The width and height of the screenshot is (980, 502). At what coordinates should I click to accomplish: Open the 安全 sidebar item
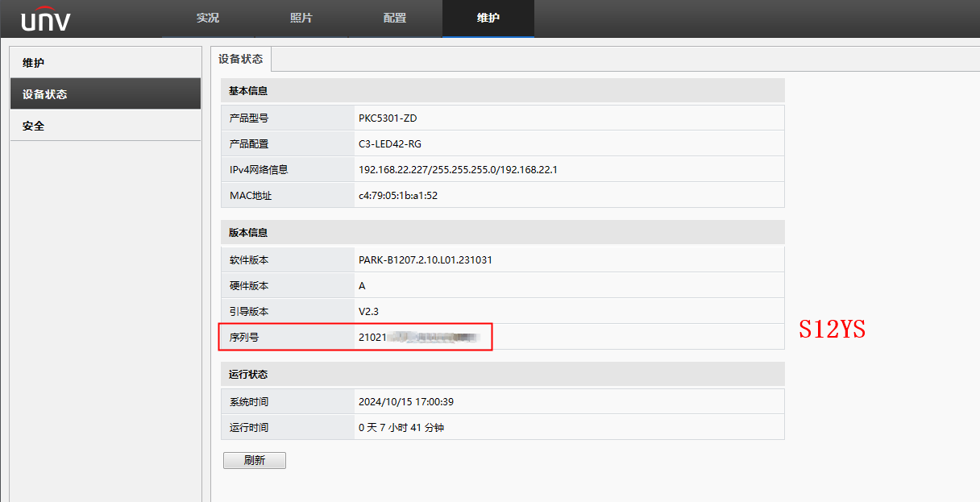coord(106,126)
